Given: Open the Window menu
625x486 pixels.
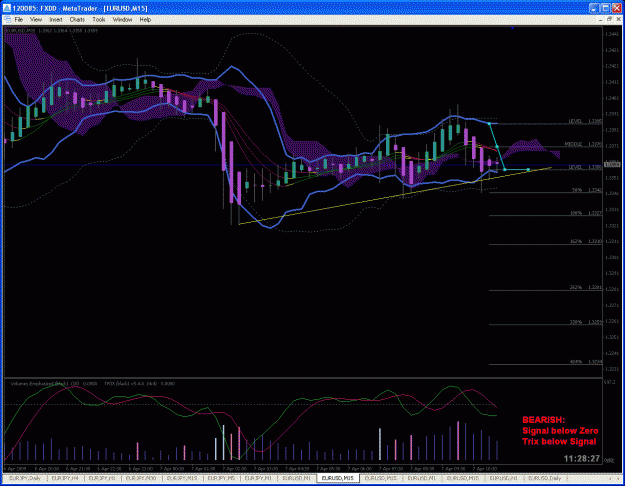Looking at the screenshot, I should click(122, 20).
